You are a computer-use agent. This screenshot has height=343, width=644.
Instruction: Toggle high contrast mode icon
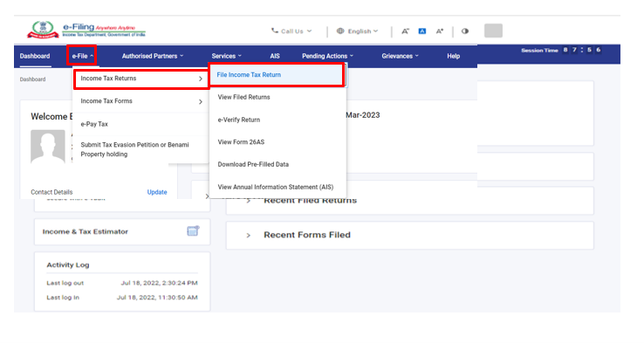pyautogui.click(x=465, y=31)
